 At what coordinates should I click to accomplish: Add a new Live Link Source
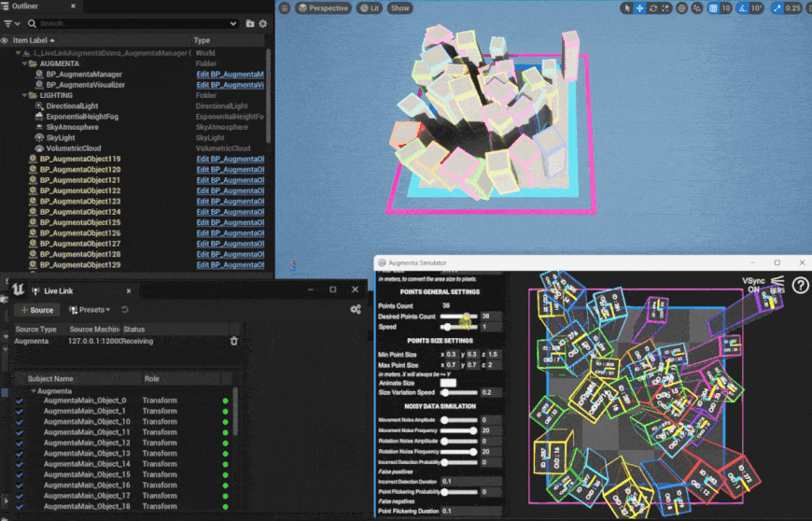(36, 310)
